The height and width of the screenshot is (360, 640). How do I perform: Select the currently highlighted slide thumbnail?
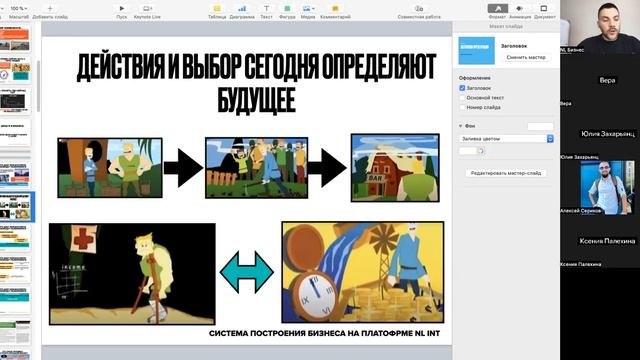pyautogui.click(x=16, y=207)
